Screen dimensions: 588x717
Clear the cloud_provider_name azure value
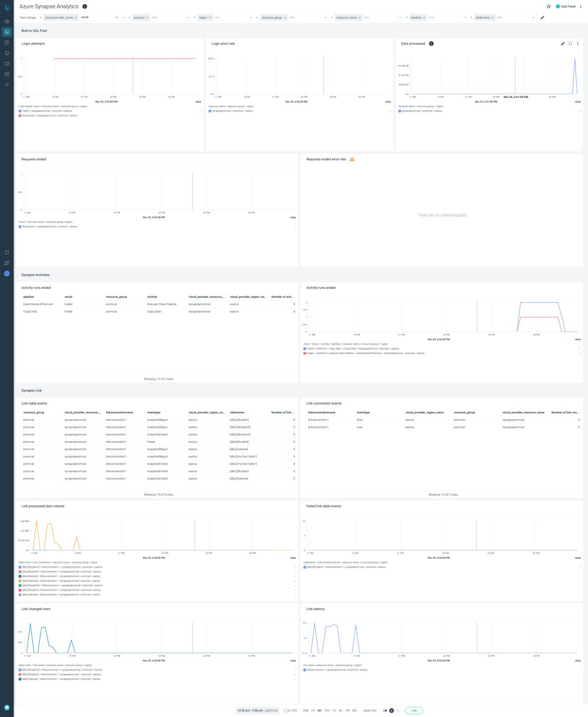point(117,18)
